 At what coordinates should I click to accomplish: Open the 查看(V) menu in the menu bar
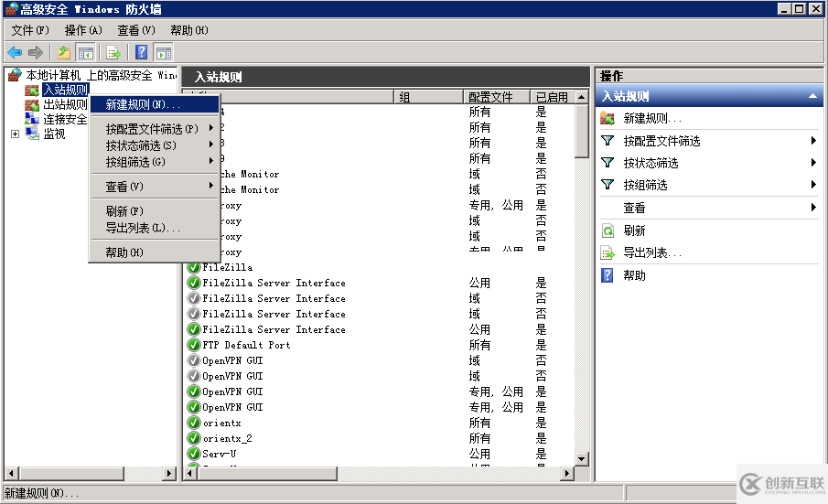[136, 30]
